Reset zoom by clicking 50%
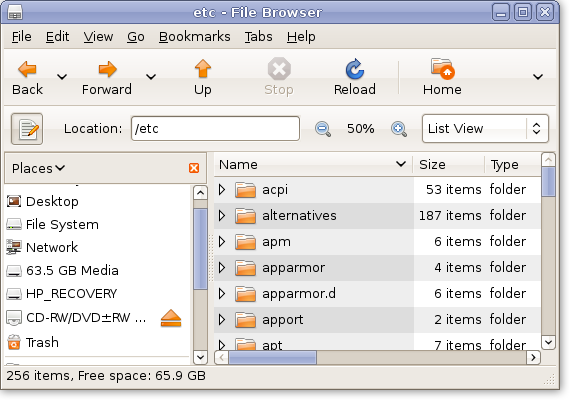This screenshot has height=400, width=570. coord(360,129)
